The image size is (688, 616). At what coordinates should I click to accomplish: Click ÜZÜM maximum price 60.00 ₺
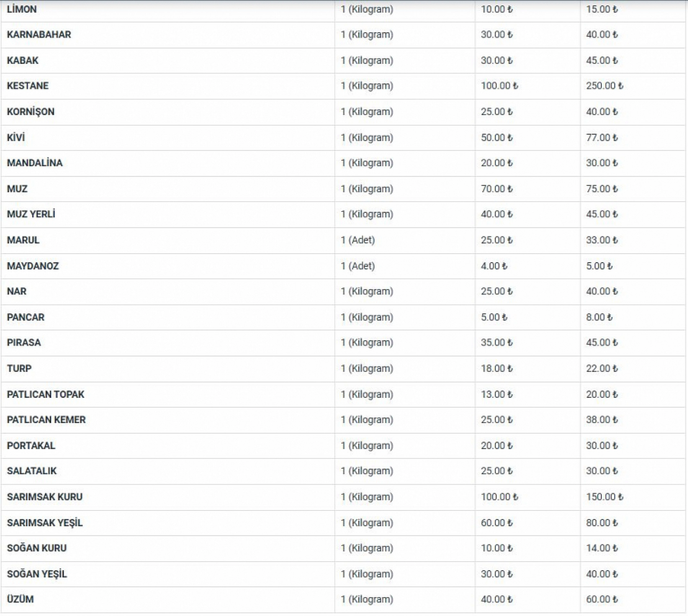pyautogui.click(x=602, y=599)
